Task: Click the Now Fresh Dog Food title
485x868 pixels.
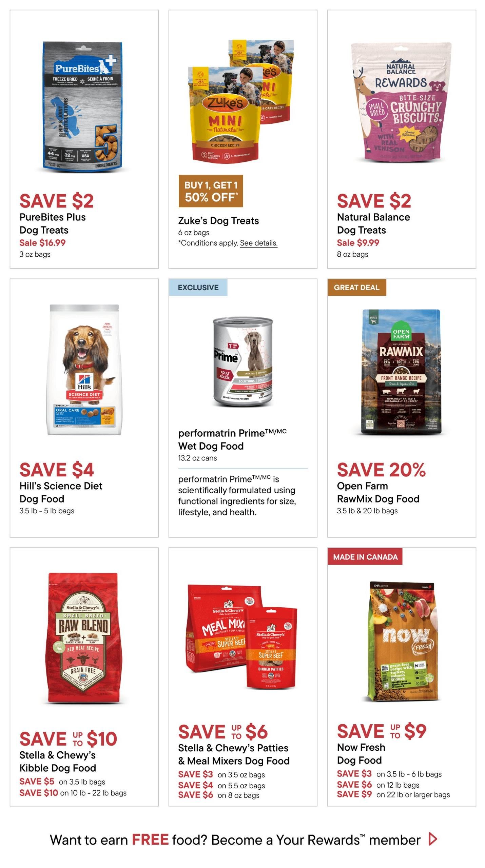Action: point(361,754)
